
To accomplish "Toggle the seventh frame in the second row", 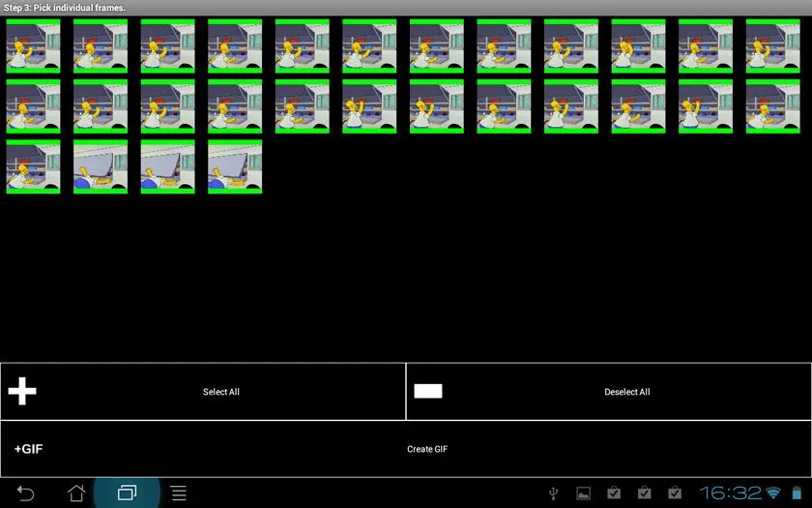I will tap(437, 106).
